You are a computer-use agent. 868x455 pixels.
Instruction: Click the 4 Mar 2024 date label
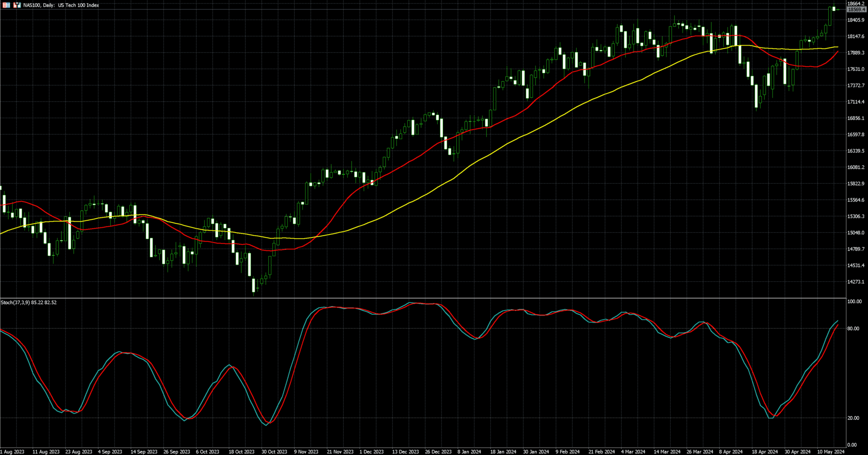tap(632, 452)
